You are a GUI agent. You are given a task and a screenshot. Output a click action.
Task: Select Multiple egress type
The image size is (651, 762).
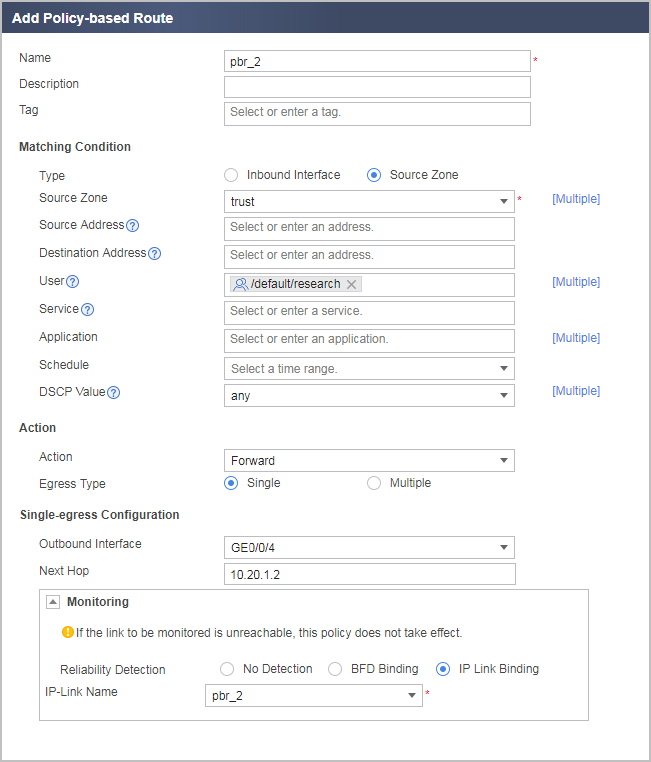click(x=374, y=483)
